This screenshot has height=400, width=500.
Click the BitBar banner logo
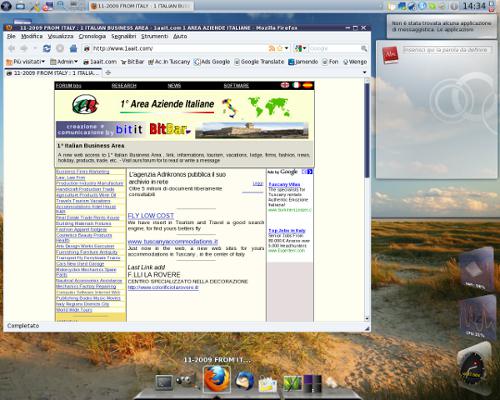click(x=170, y=129)
